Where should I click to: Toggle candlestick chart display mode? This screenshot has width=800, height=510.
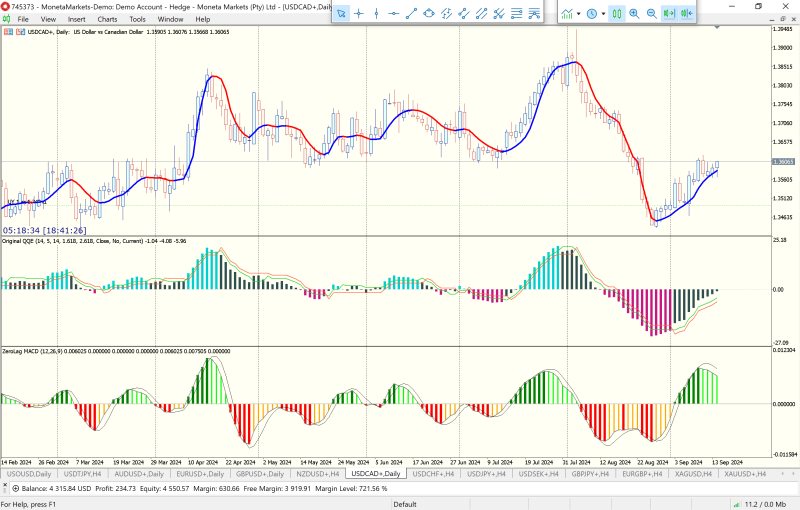click(x=617, y=14)
